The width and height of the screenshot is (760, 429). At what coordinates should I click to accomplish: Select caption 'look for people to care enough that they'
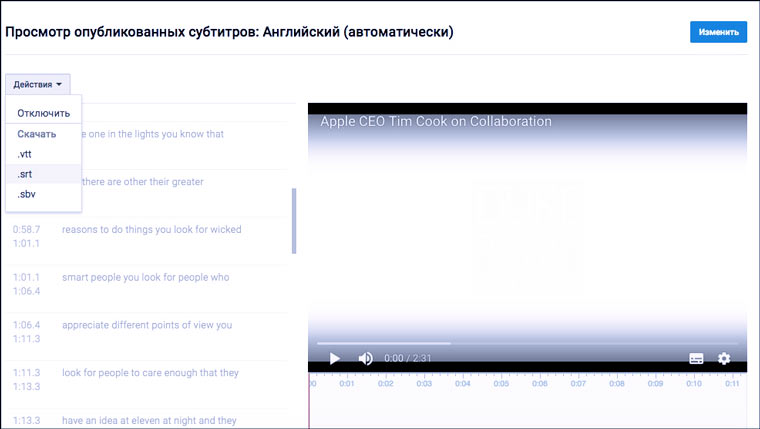pos(150,373)
